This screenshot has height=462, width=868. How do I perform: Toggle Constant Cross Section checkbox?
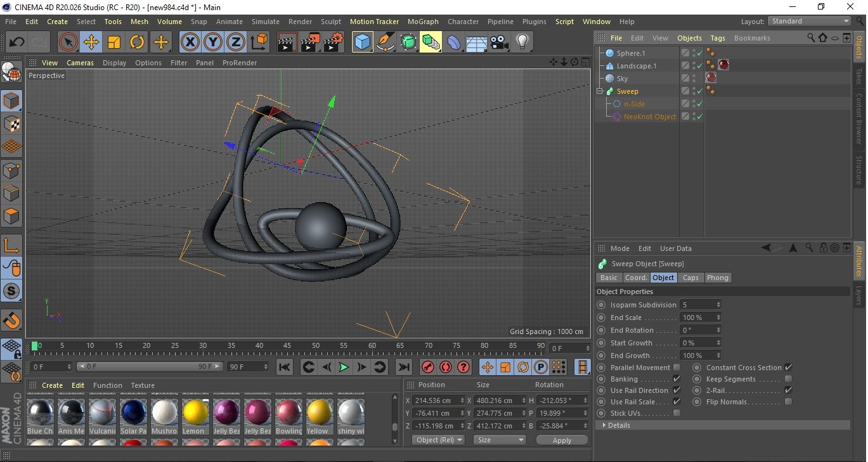(788, 368)
